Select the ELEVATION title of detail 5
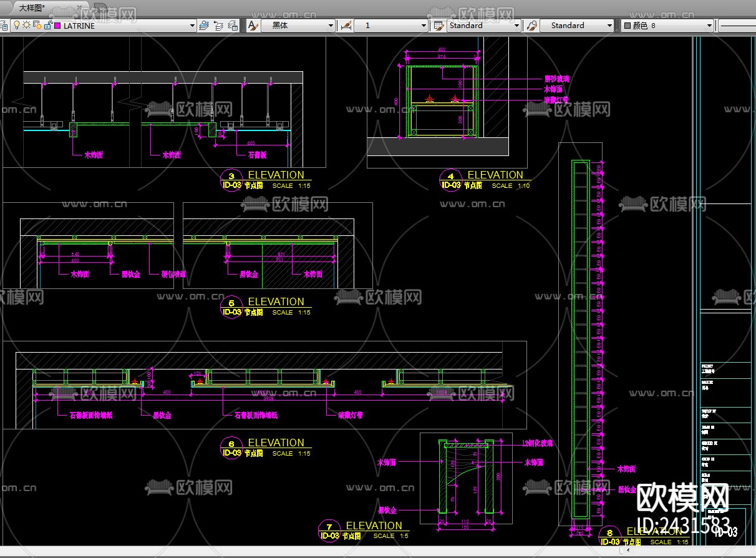 [276, 301]
